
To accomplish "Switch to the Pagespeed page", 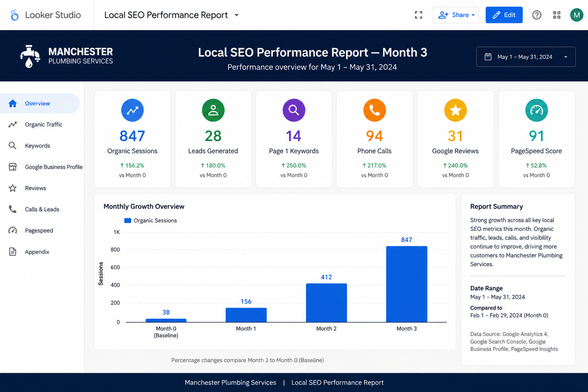I will pyautogui.click(x=40, y=230).
